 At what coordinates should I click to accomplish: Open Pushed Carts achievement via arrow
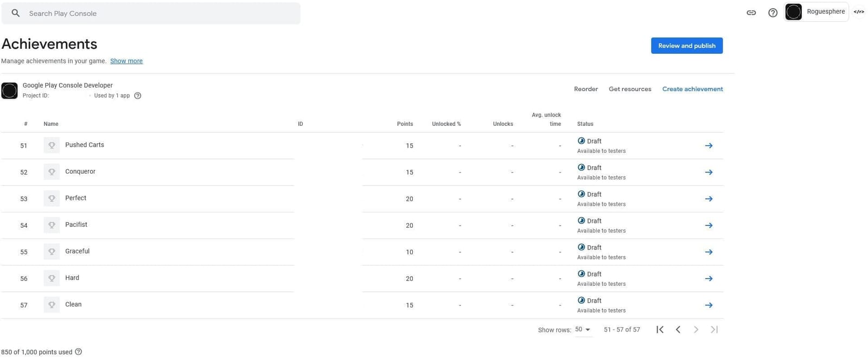(709, 145)
